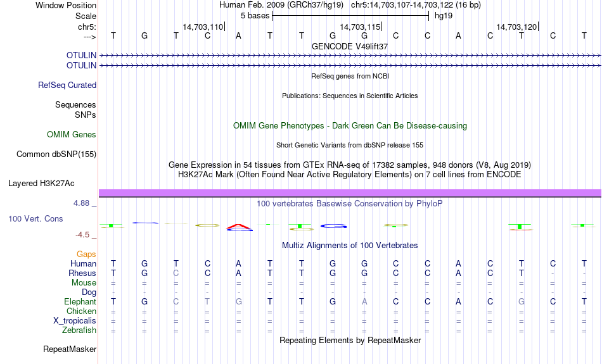Select 'Repeating Elements by RepeatMasker' title

(x=350, y=340)
